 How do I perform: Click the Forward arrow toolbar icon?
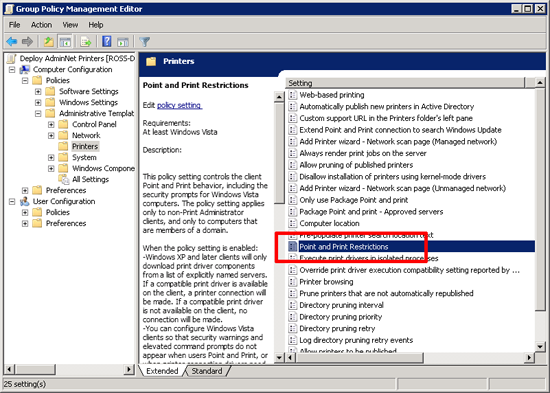(27, 42)
